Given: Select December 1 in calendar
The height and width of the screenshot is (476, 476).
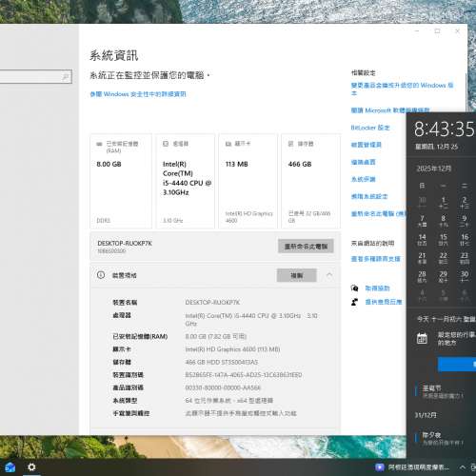Looking at the screenshot, I should pos(444,203).
